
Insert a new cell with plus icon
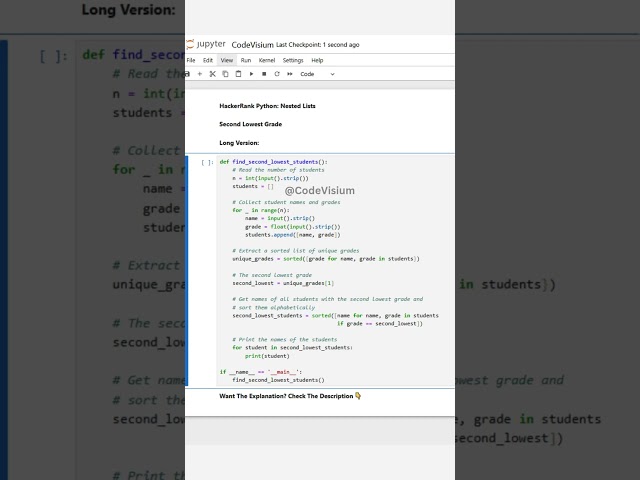click(x=200, y=74)
